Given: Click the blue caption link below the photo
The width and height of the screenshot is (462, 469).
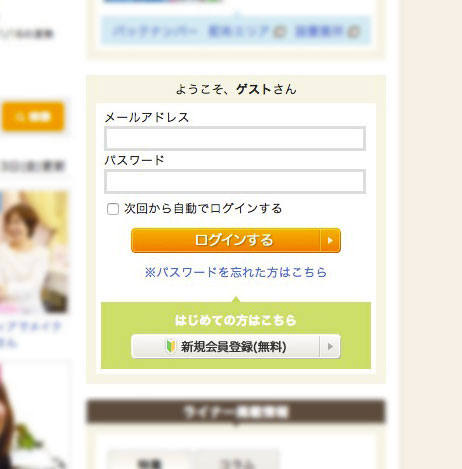Looking at the screenshot, I should coord(31,333).
